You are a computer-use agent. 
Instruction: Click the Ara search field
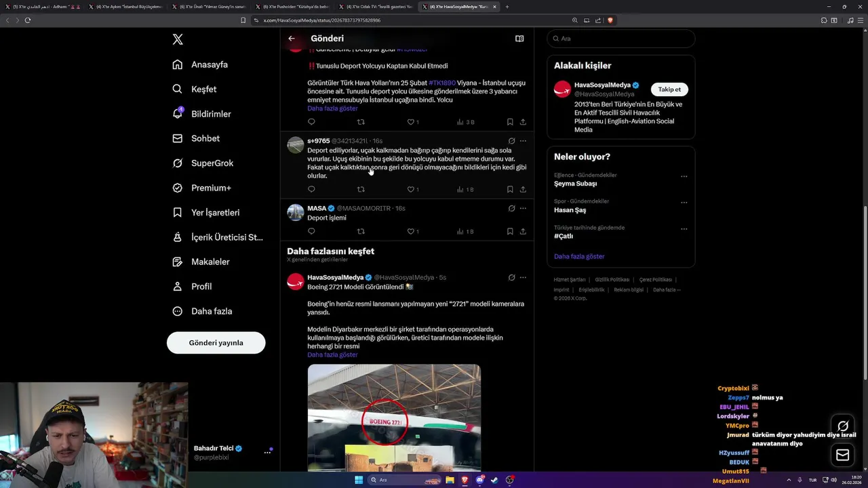click(x=620, y=39)
